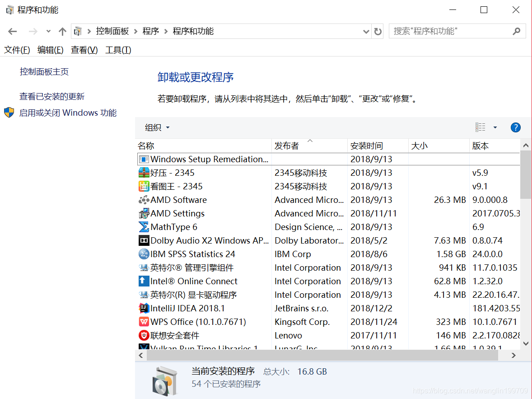532x399 pixels.
Task: Click the IBM SPSS Statistics 24 icon
Action: [x=144, y=254]
